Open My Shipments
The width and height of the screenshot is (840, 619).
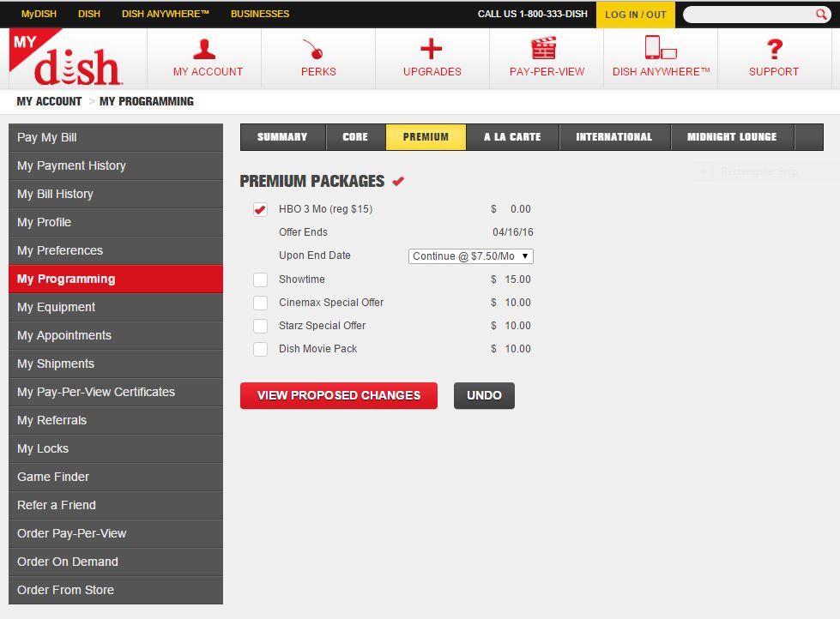click(116, 364)
